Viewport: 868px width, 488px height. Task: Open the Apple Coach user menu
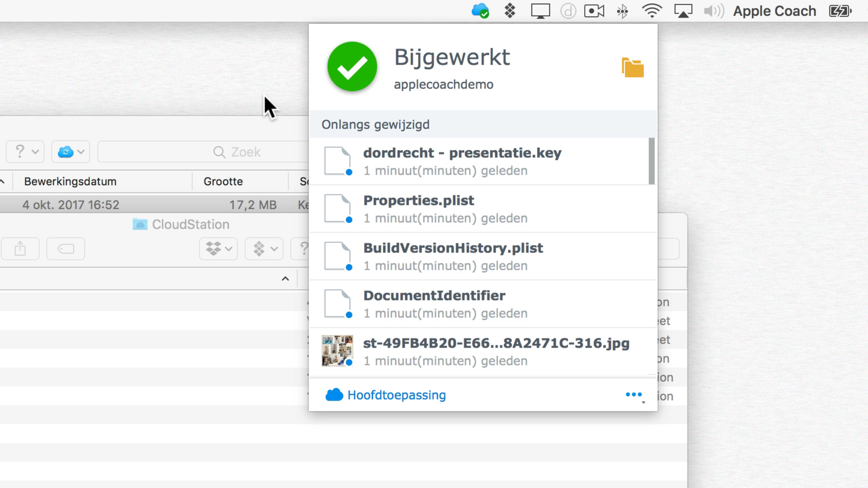click(775, 11)
